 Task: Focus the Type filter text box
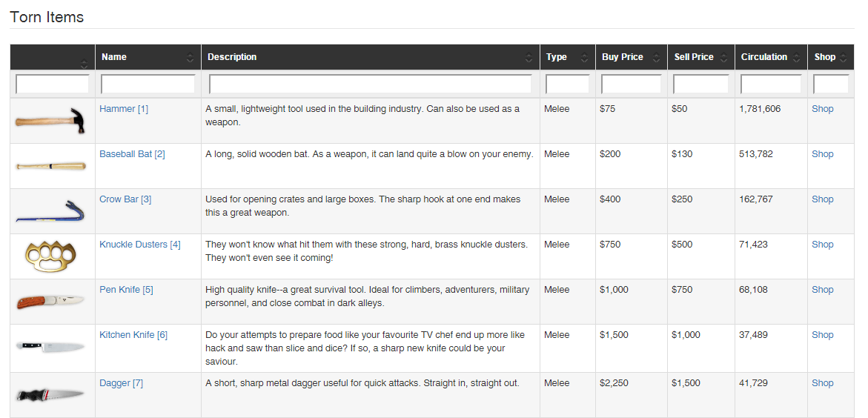click(567, 84)
